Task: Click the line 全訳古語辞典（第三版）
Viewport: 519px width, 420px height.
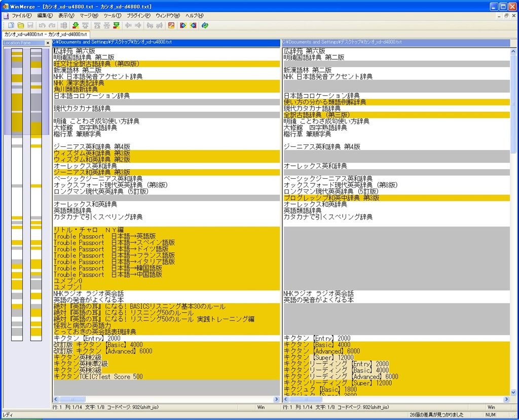Action: click(x=396, y=115)
